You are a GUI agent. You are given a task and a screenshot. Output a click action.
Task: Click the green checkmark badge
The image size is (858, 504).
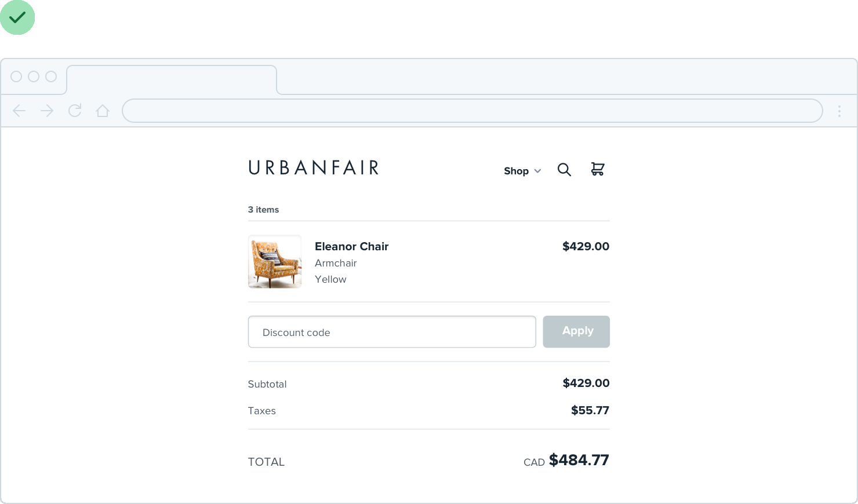pos(17,17)
